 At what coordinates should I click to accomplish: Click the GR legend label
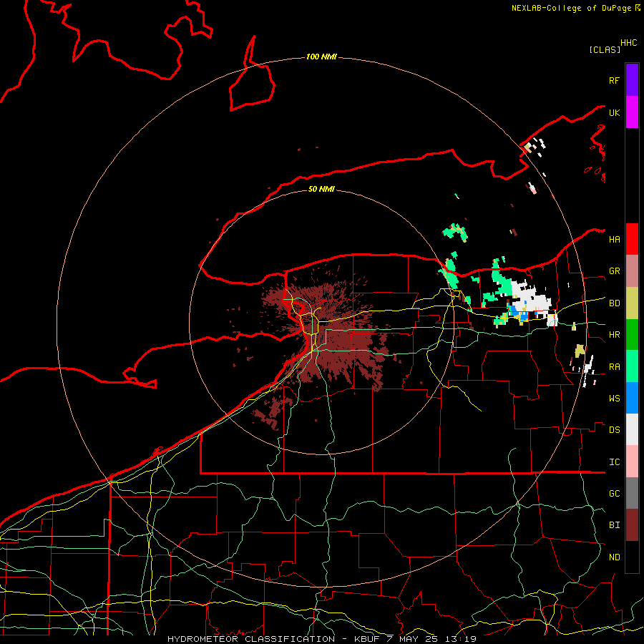coord(615,271)
